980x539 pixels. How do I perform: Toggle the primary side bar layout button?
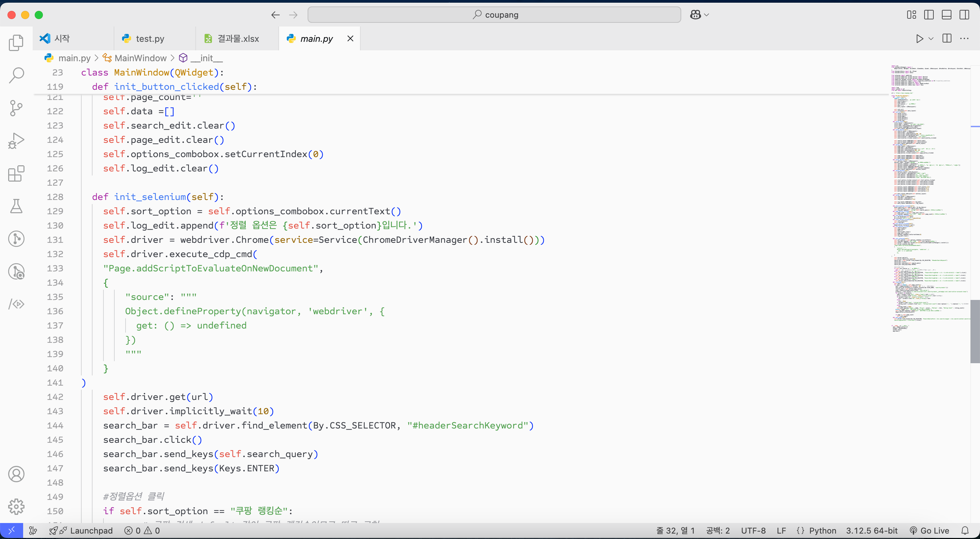point(929,15)
